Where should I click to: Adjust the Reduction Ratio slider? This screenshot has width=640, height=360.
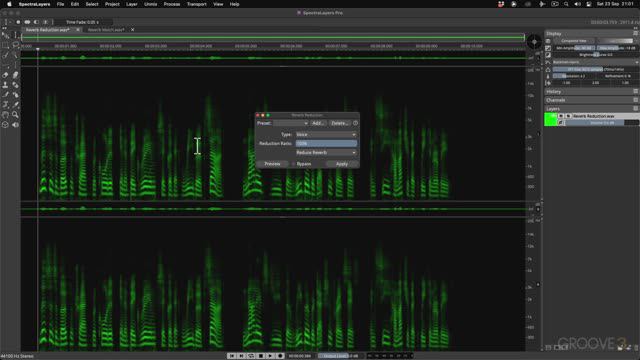(x=326, y=144)
